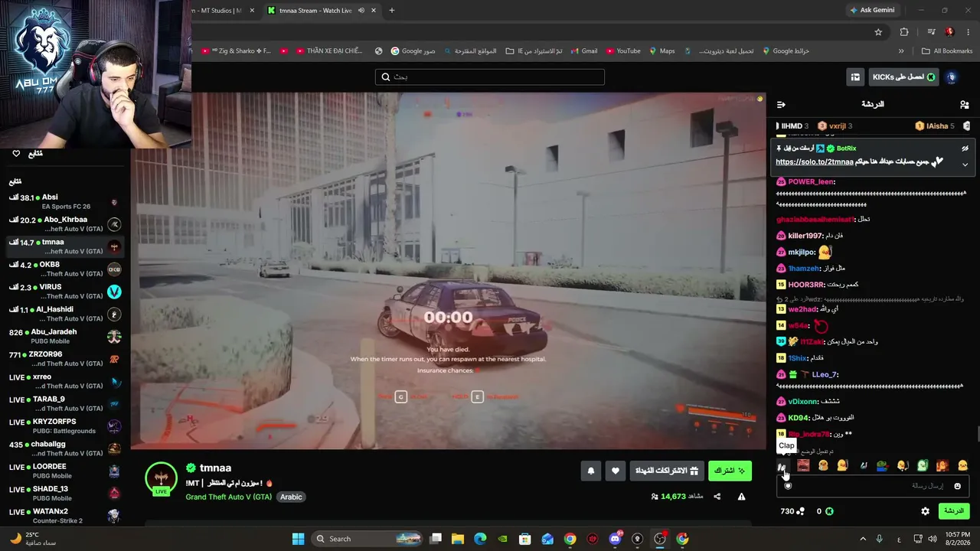Bookmark this page with the star icon
980x551 pixels.
pyautogui.click(x=878, y=32)
